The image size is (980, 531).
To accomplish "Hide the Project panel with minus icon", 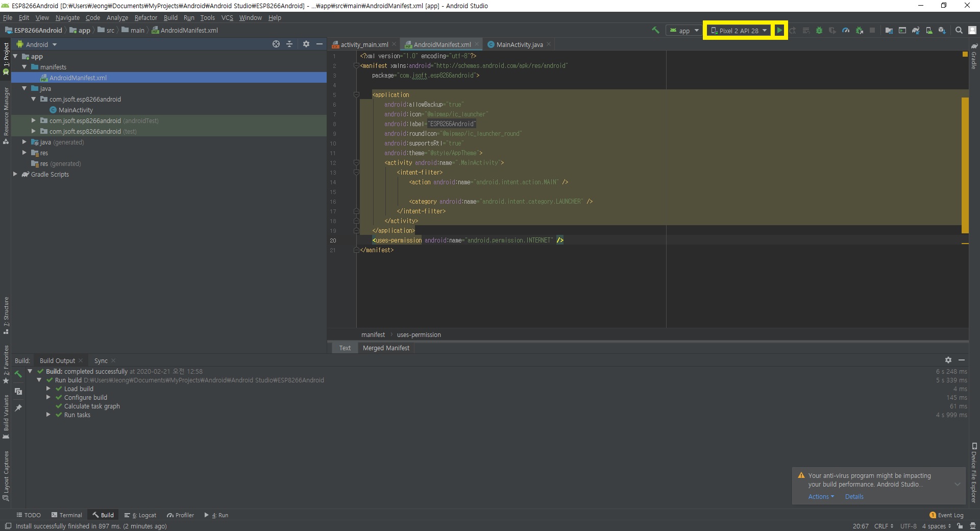I will [320, 44].
